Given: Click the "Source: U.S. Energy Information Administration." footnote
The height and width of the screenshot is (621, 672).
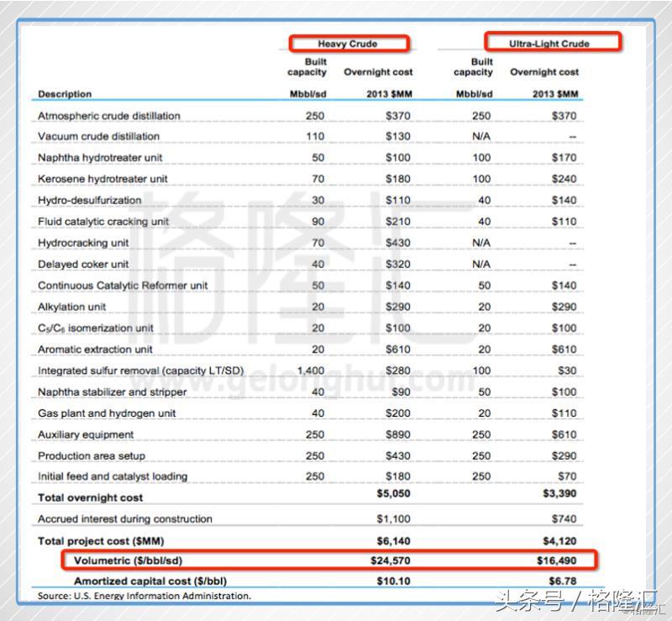Looking at the screenshot, I should coord(144,596).
